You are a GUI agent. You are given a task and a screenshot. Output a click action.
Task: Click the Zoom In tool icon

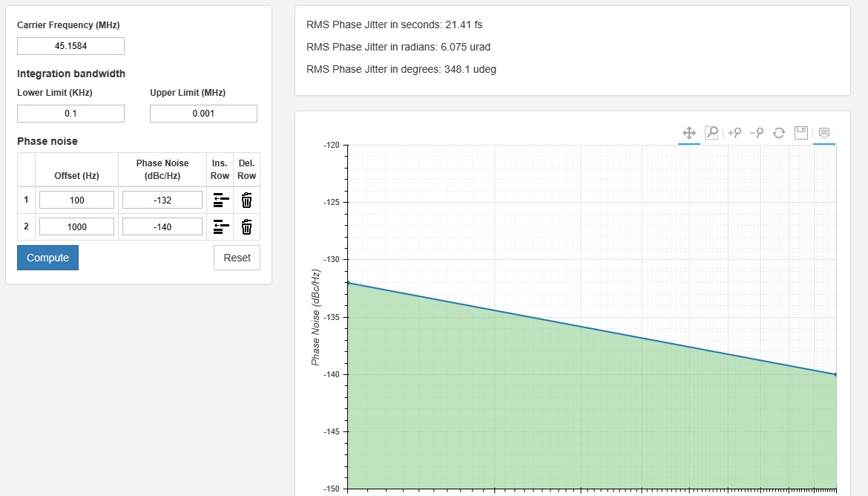(x=734, y=133)
